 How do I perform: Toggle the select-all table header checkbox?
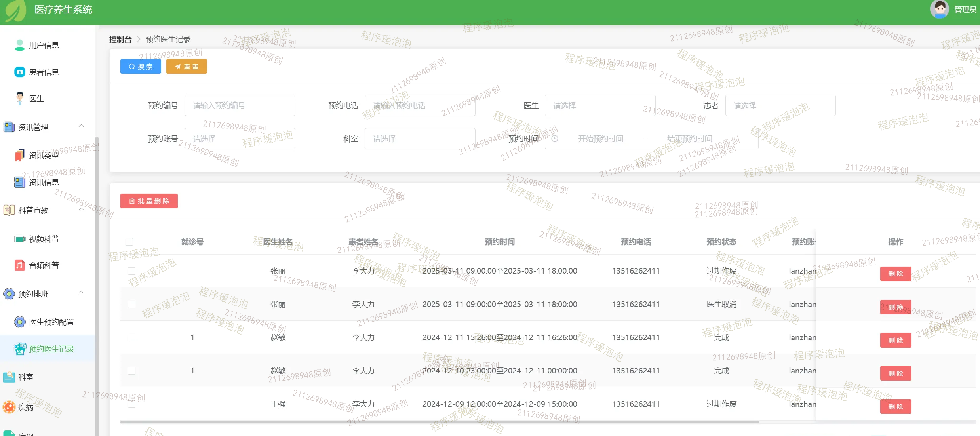click(x=129, y=242)
